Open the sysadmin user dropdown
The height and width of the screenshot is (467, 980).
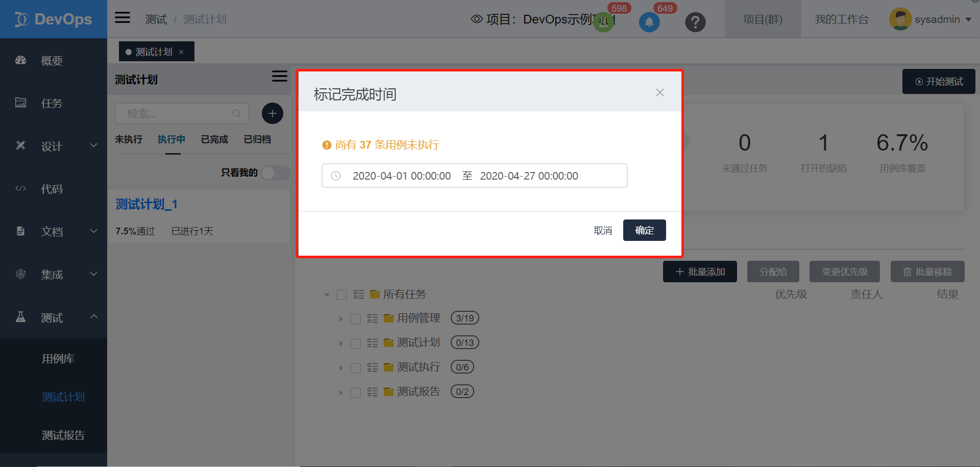pyautogui.click(x=968, y=20)
